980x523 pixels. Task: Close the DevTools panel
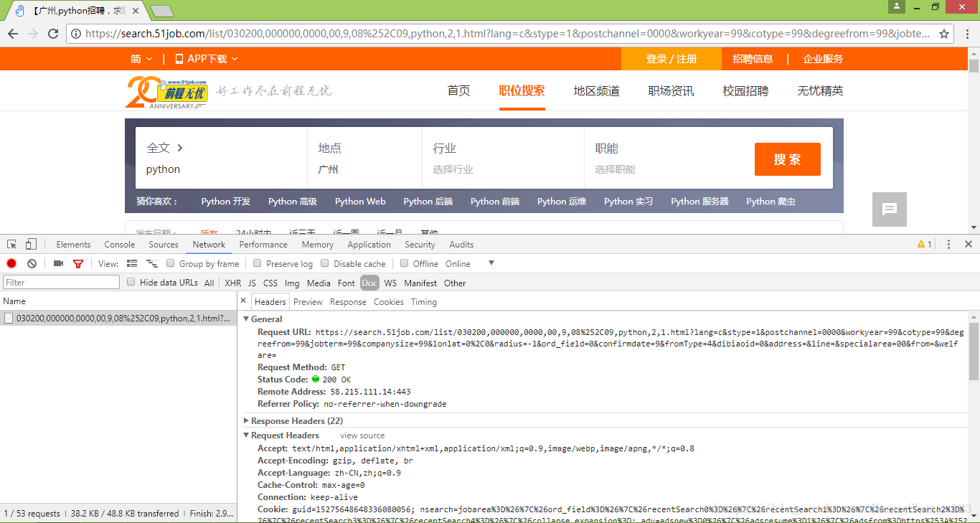[969, 245]
